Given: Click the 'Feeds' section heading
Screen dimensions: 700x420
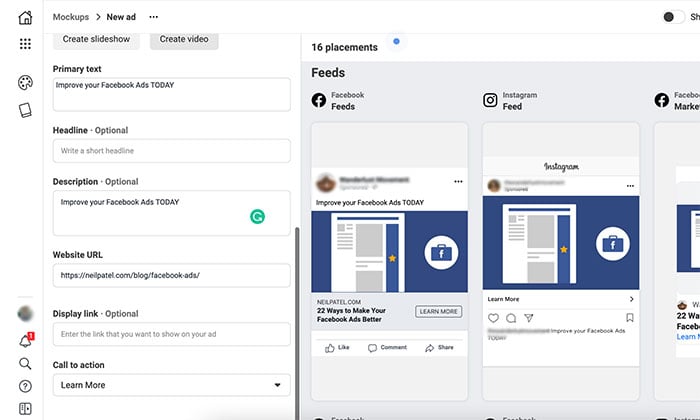Looking at the screenshot, I should (328, 73).
